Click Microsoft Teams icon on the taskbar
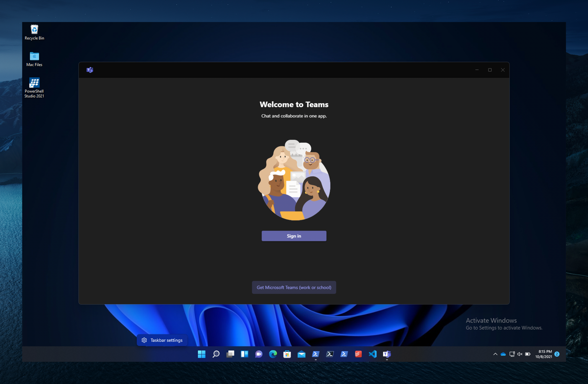The width and height of the screenshot is (588, 384). tap(387, 354)
